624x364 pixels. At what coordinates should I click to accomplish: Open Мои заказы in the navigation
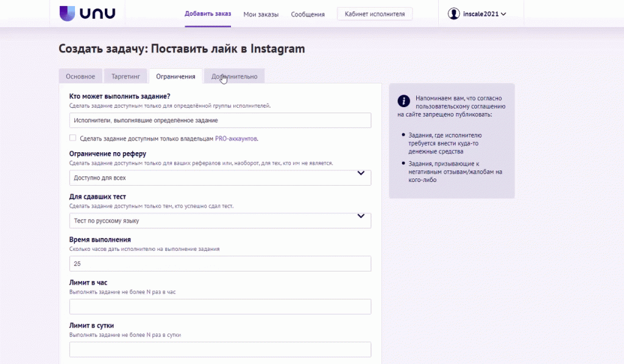tap(261, 14)
